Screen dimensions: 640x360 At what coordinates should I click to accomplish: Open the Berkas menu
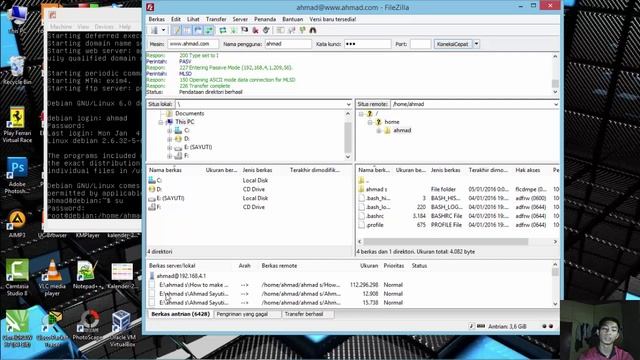[x=156, y=19]
